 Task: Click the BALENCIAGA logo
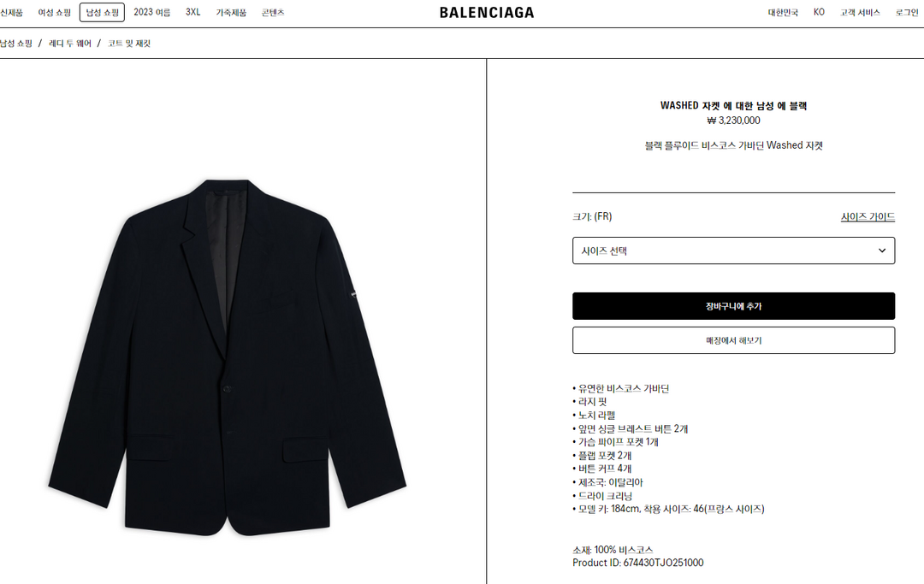coord(487,12)
